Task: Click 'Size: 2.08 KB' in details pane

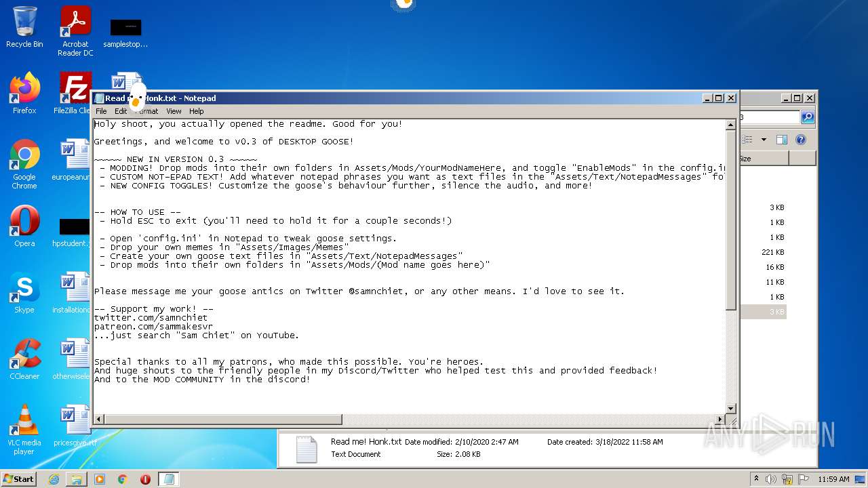Action: [458, 454]
